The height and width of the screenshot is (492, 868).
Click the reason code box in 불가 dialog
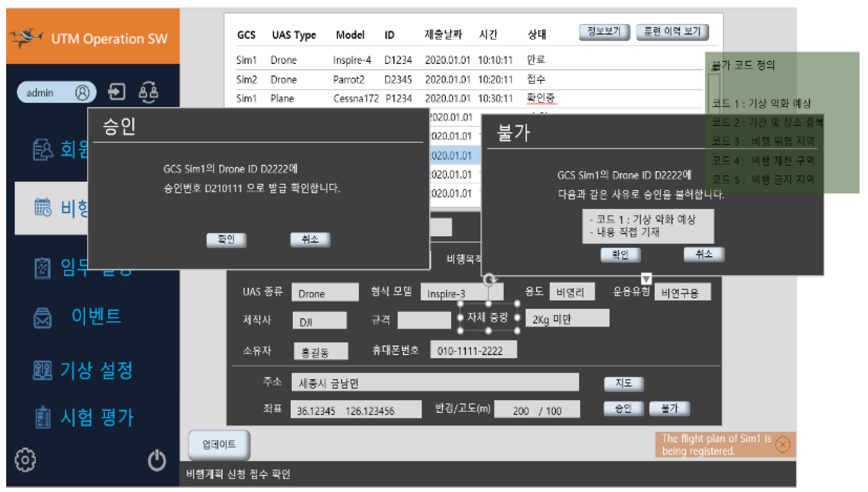point(648,226)
